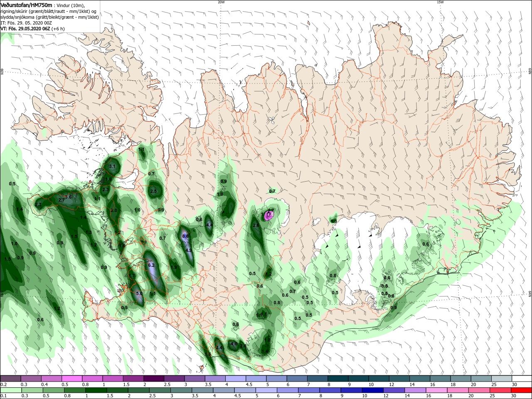Select the light pink lower-legend swatch between 16 and 18

click(436, 390)
